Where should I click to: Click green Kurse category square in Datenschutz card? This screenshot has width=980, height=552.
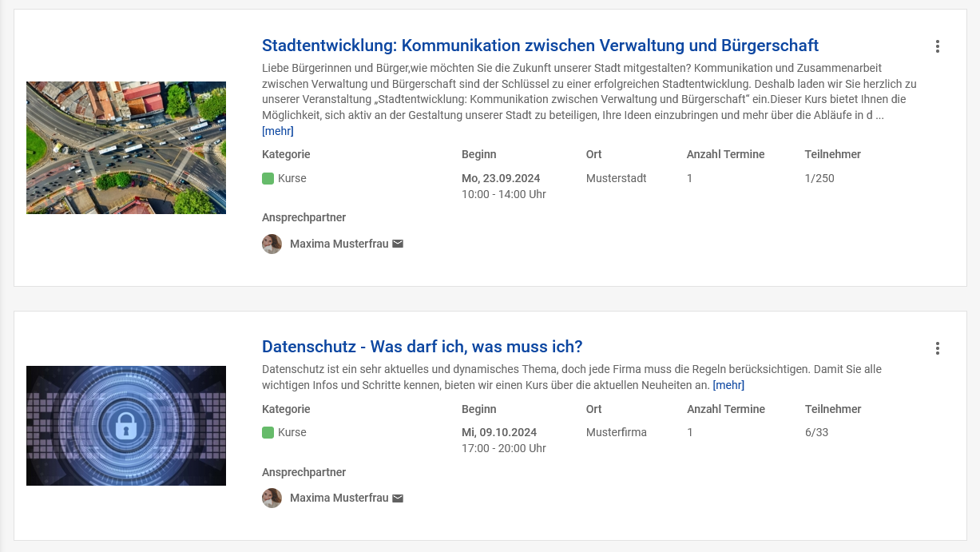[268, 432]
